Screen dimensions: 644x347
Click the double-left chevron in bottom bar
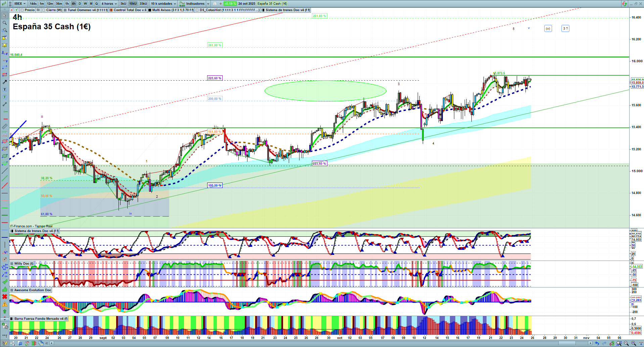[47, 343]
